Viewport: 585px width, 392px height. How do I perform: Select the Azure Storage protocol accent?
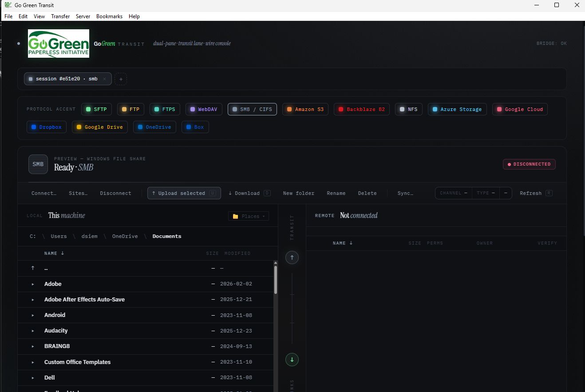457,109
